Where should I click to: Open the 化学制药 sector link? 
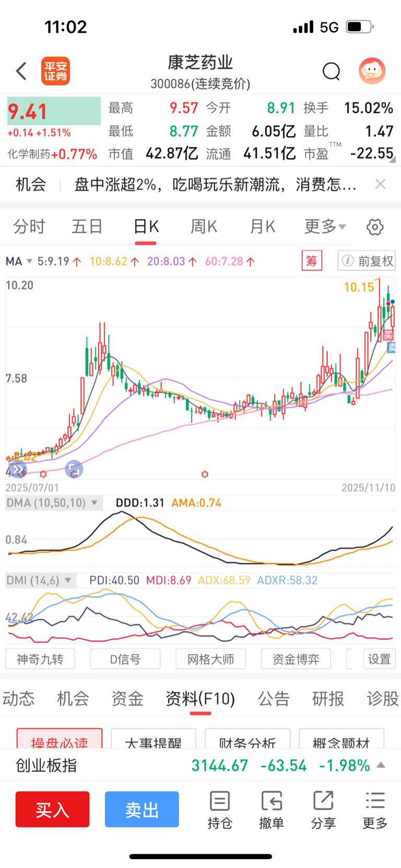tap(52, 154)
